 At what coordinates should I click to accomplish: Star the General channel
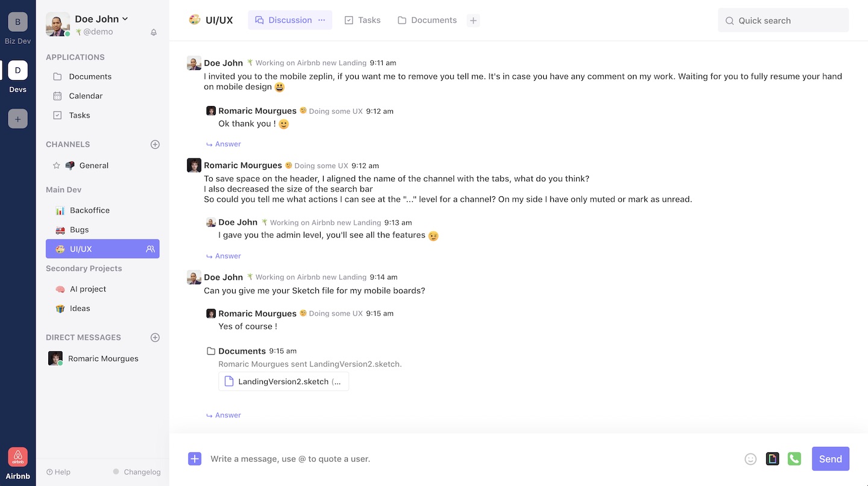pos(57,166)
